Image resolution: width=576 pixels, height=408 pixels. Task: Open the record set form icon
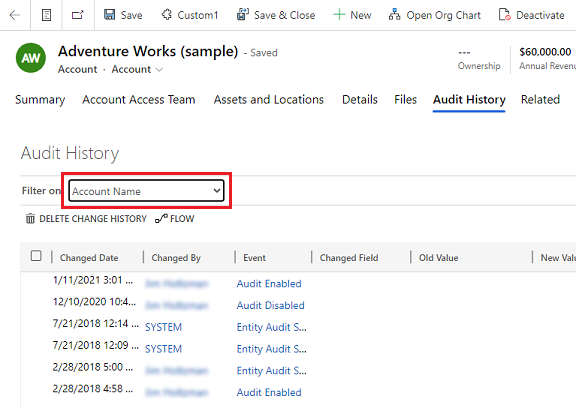[x=46, y=15]
